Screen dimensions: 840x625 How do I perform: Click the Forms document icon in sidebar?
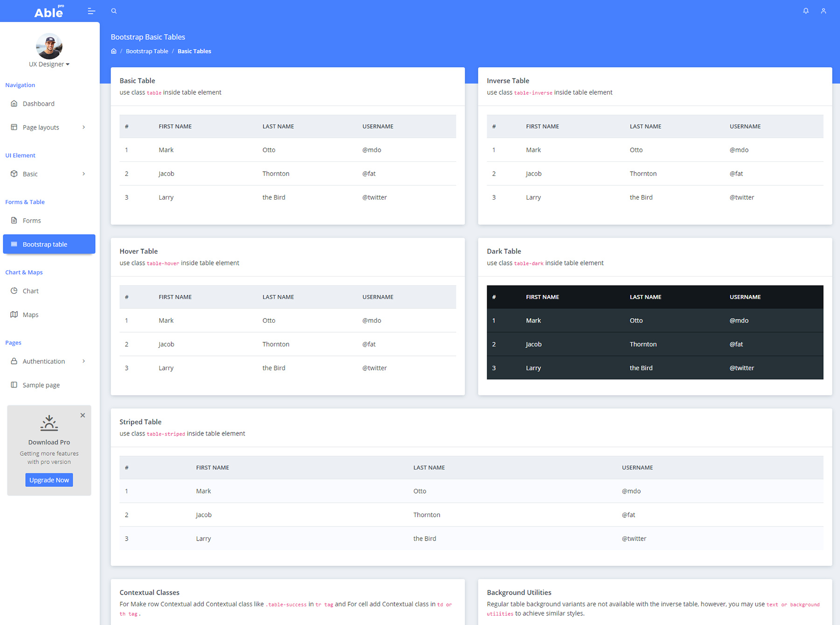click(x=14, y=221)
